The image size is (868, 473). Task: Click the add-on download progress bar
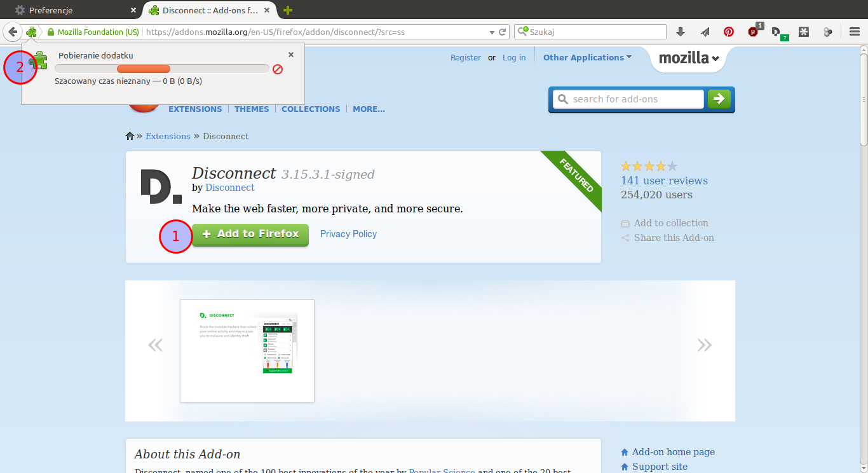[x=161, y=69]
